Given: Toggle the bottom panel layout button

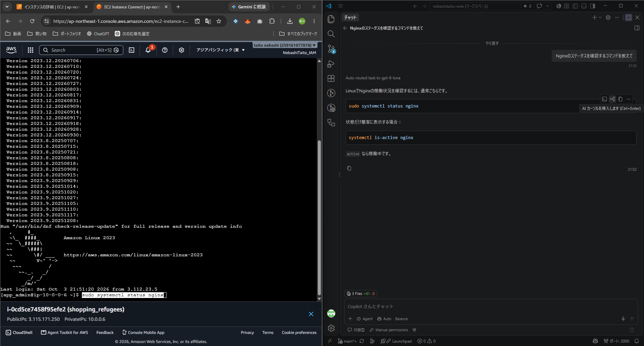Looking at the screenshot, I should (x=584, y=6).
